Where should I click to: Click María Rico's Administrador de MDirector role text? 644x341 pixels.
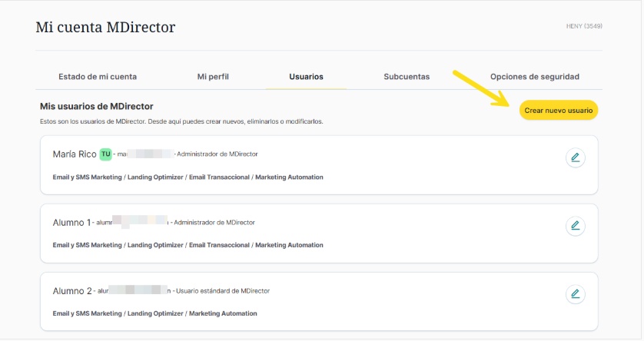219,154
